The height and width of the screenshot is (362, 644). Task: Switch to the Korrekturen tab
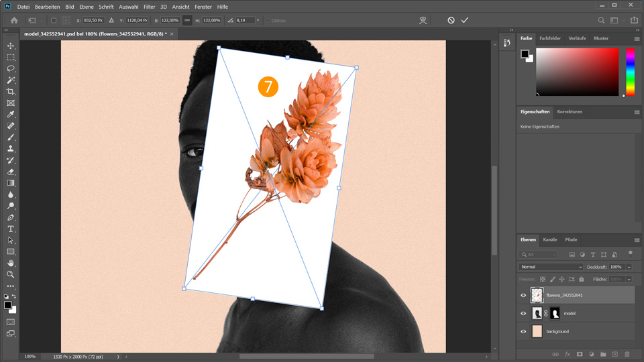point(570,112)
